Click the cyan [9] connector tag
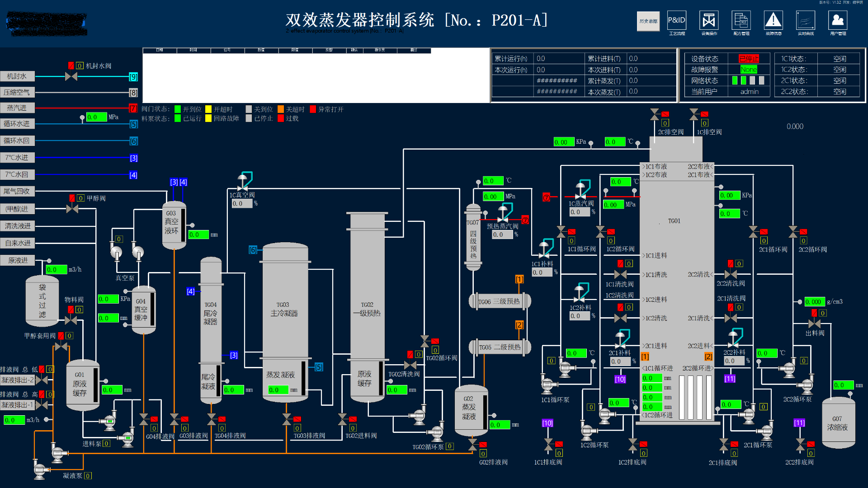The width and height of the screenshot is (868, 488). (x=133, y=77)
